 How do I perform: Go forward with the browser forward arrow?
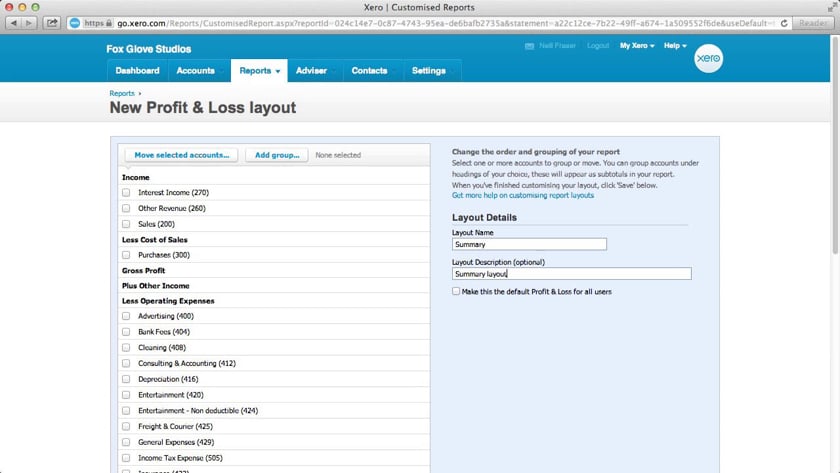pos(29,23)
